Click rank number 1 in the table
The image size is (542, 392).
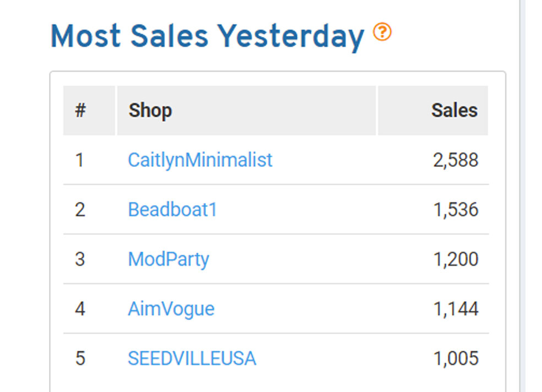80,160
